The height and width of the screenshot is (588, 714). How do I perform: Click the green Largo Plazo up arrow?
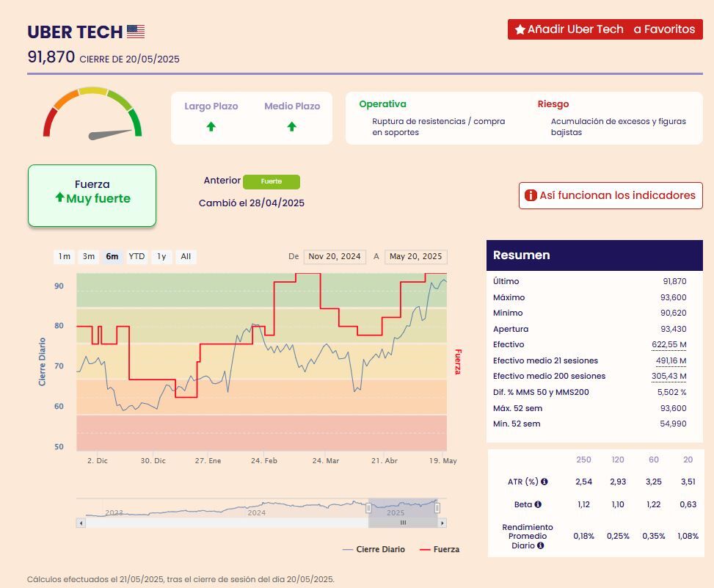pos(211,126)
